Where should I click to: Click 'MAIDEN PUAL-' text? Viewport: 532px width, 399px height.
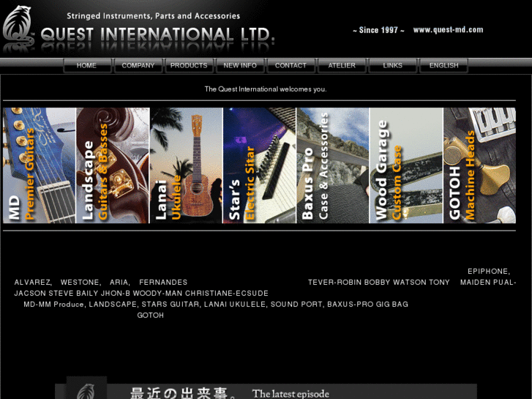click(488, 282)
